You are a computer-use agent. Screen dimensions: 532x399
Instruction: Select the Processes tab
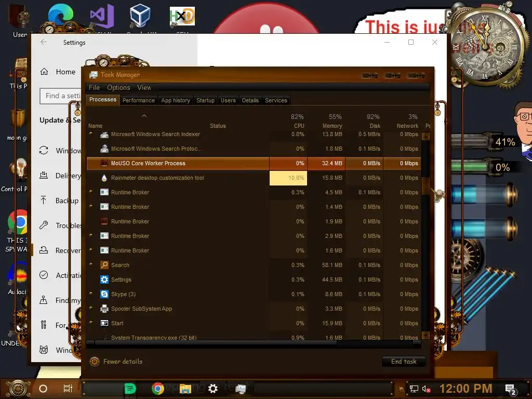click(102, 99)
